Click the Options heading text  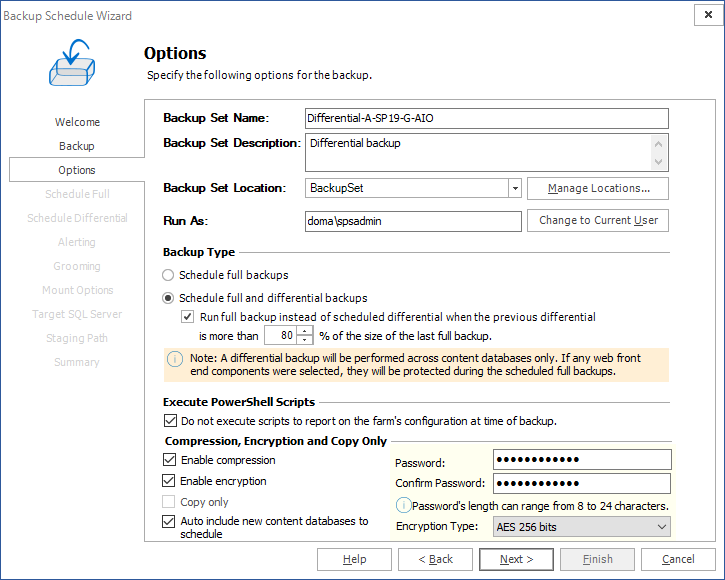[175, 53]
